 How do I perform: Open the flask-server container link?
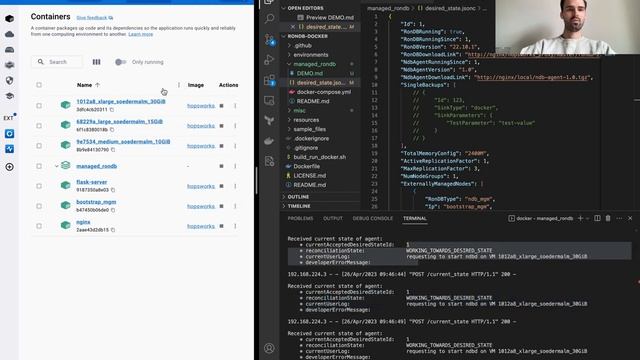(x=91, y=182)
